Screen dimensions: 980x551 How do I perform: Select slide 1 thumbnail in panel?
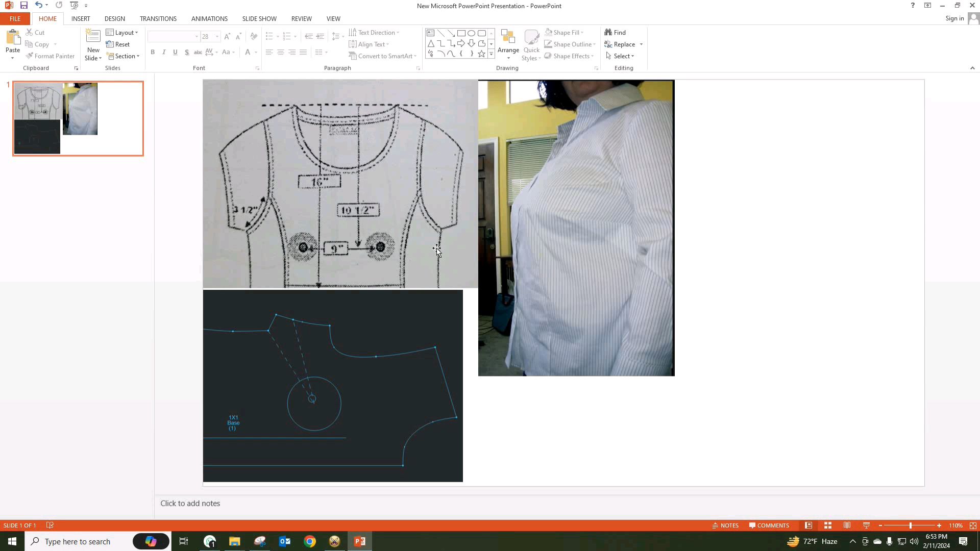(x=78, y=118)
